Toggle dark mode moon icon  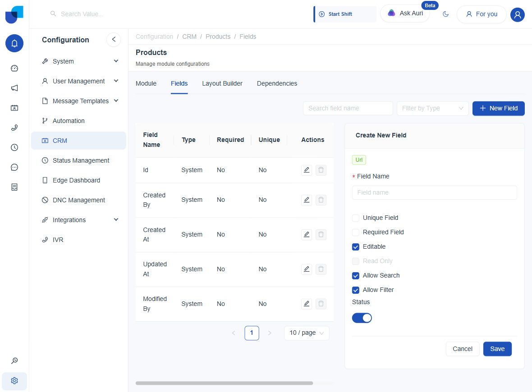[446, 14]
